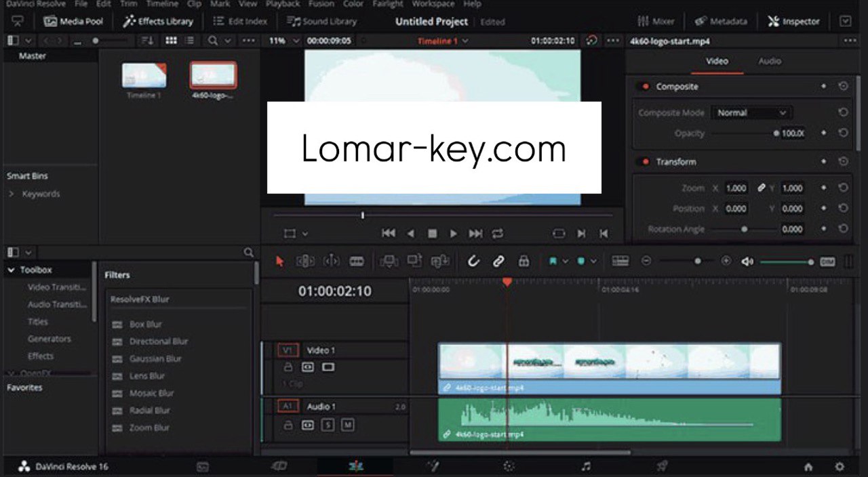
Task: Toggle the Media Pool panel
Action: click(74, 21)
